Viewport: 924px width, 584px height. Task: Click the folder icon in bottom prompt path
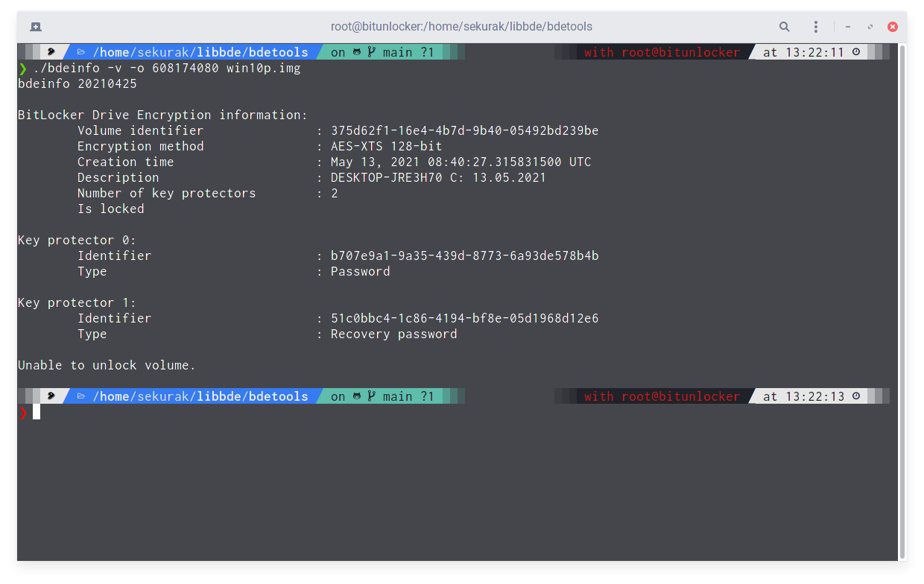pyautogui.click(x=81, y=396)
